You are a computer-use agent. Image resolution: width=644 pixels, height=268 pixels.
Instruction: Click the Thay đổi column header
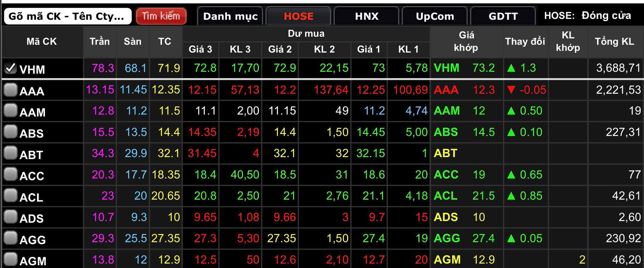point(525,42)
